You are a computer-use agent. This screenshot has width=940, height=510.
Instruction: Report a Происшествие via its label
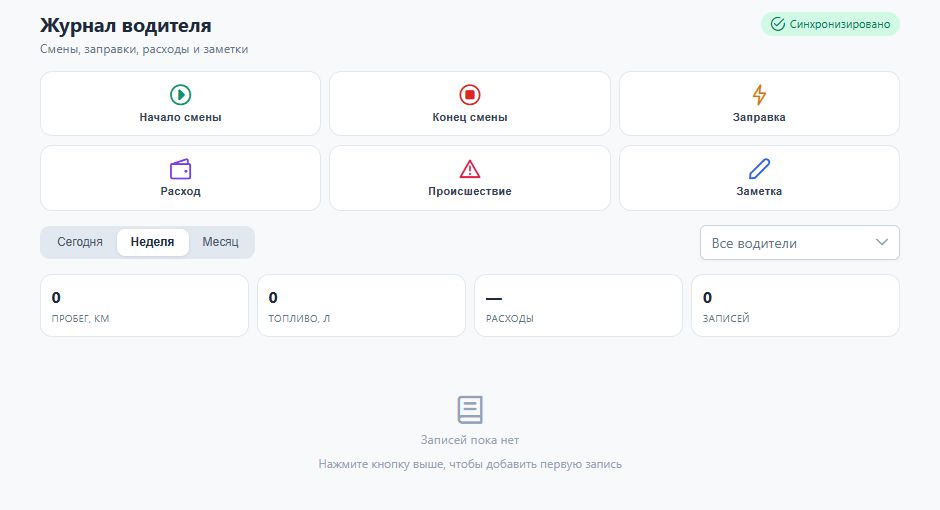tap(470, 191)
